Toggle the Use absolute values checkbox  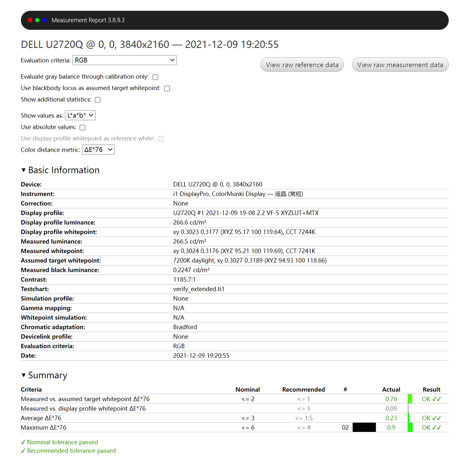tap(83, 127)
